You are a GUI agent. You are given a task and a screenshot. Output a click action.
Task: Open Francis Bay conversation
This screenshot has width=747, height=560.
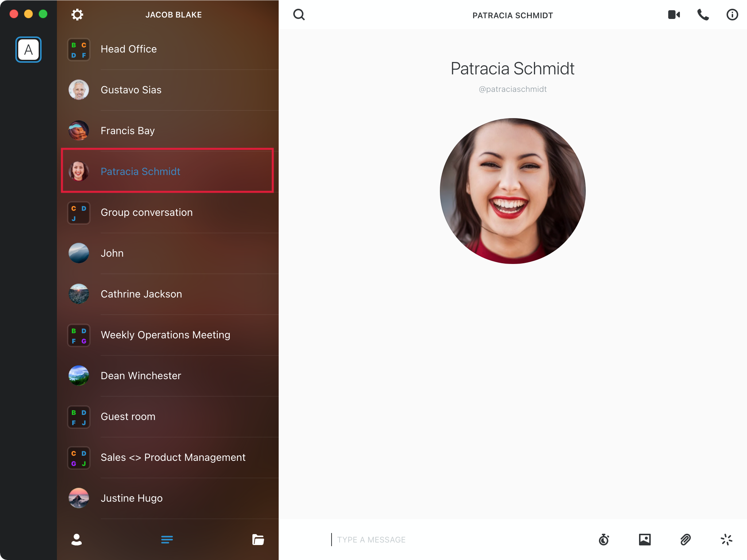pos(168,131)
